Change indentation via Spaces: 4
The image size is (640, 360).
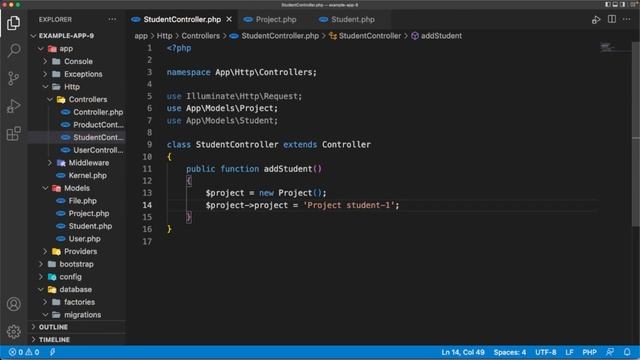point(510,352)
